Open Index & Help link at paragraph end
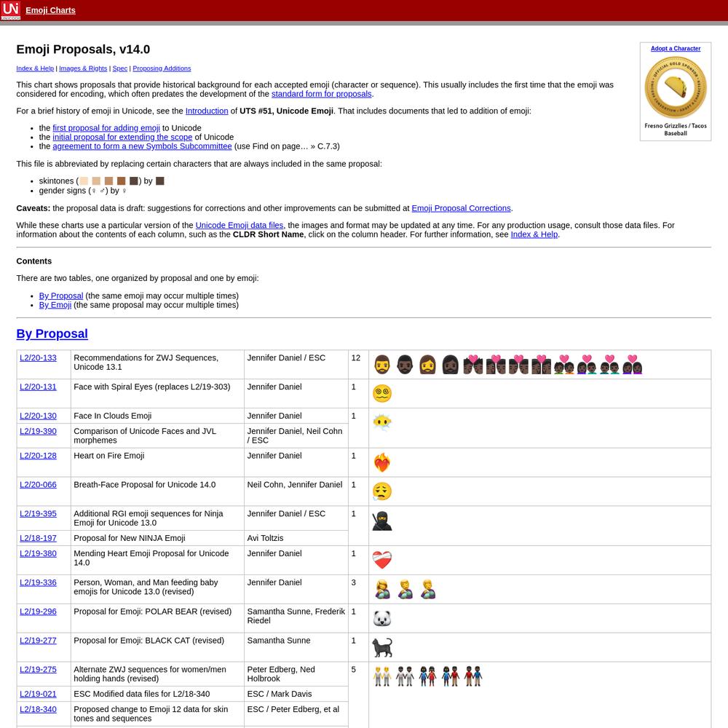The height and width of the screenshot is (728, 728). click(534, 234)
